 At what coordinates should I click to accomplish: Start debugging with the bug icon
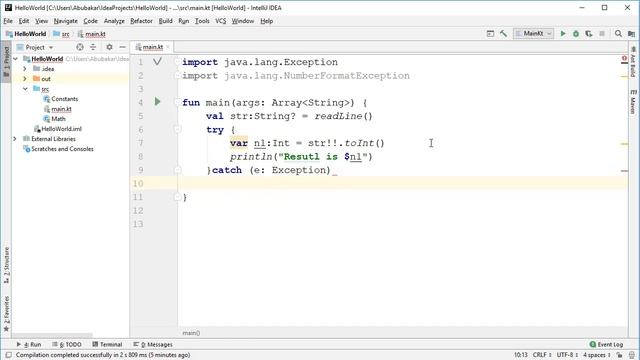coord(576,33)
